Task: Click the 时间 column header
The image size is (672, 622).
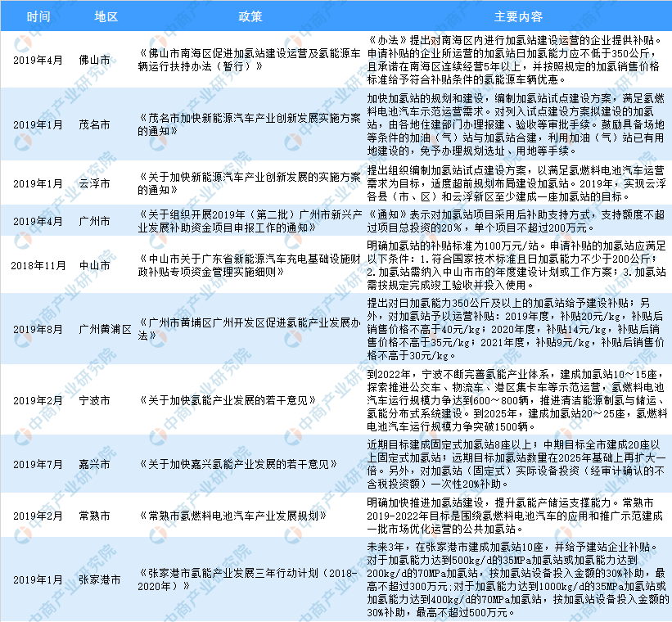Action: click(x=38, y=16)
